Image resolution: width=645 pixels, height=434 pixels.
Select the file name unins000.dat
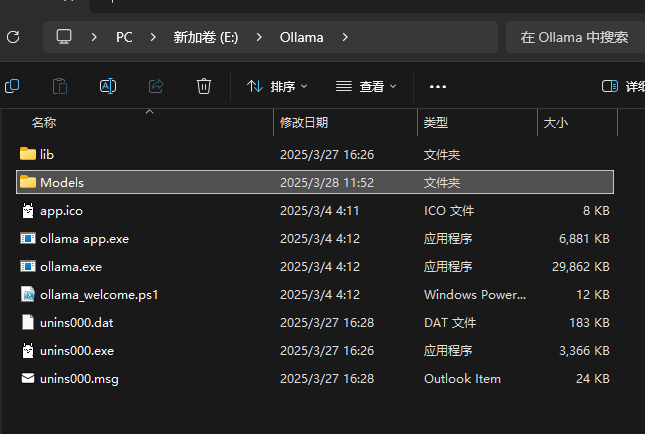[77, 323]
